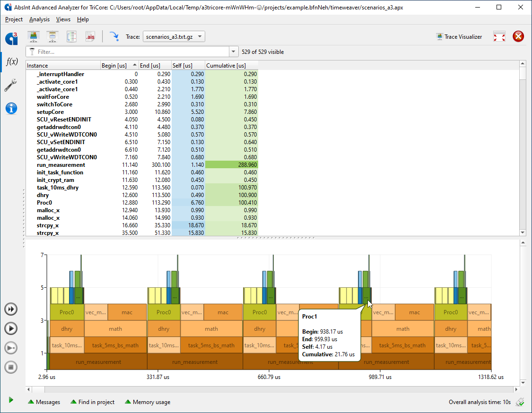Open the Trace file dropdown scenarios_a3.txt.gz
532x413 pixels.
tap(174, 36)
